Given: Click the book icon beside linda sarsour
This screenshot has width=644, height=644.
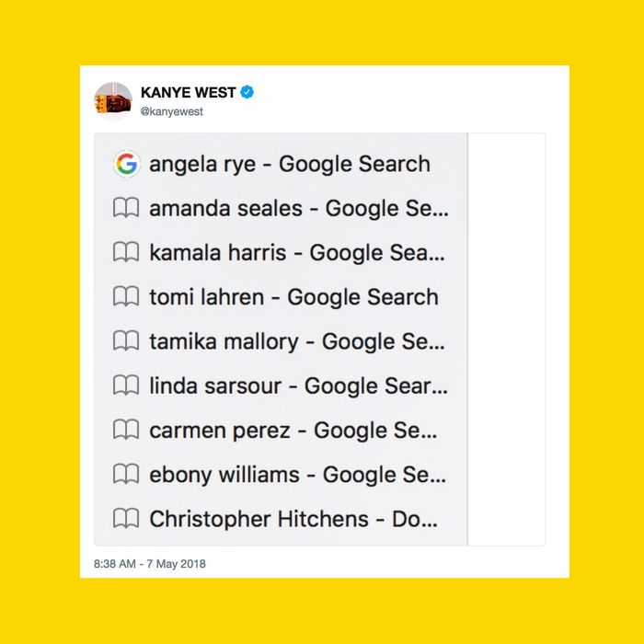Looking at the screenshot, I should 126,385.
